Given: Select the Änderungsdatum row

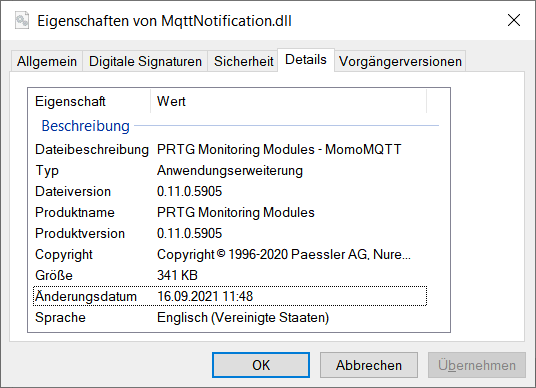Looking at the screenshot, I should (x=230, y=296).
